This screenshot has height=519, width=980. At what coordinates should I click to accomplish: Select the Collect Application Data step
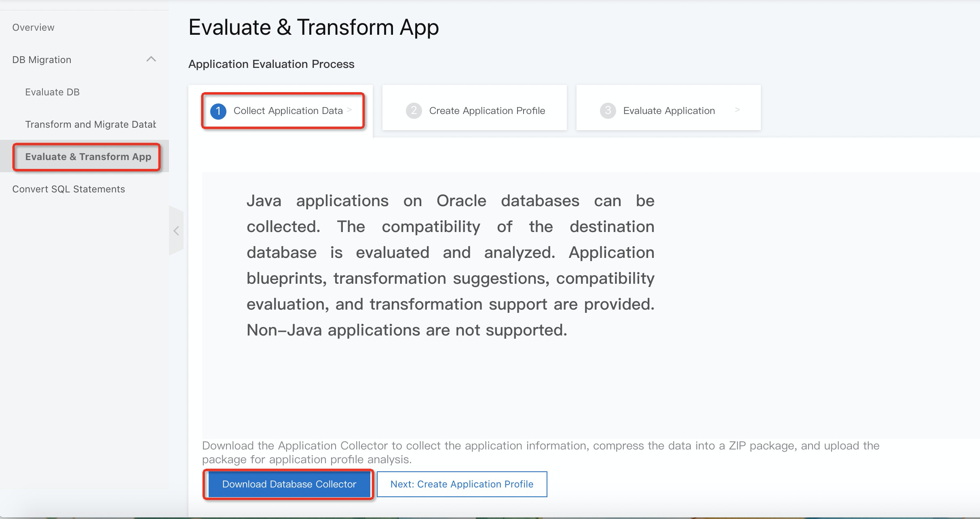point(287,111)
